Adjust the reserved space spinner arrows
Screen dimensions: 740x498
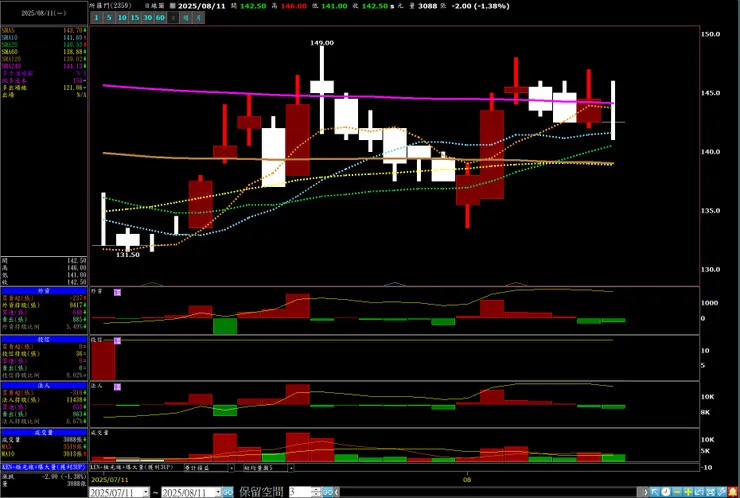coord(316,492)
